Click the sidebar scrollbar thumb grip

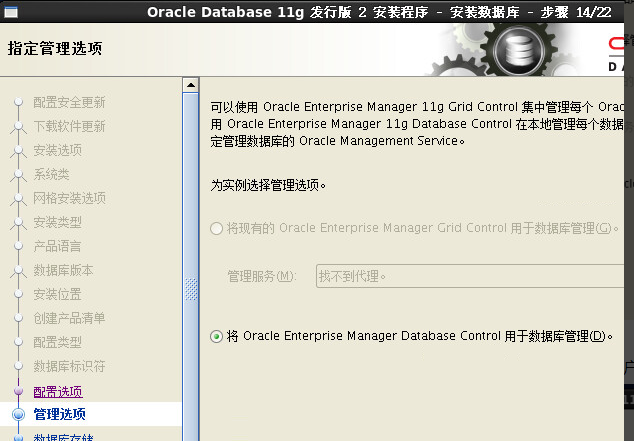pyautogui.click(x=191, y=289)
